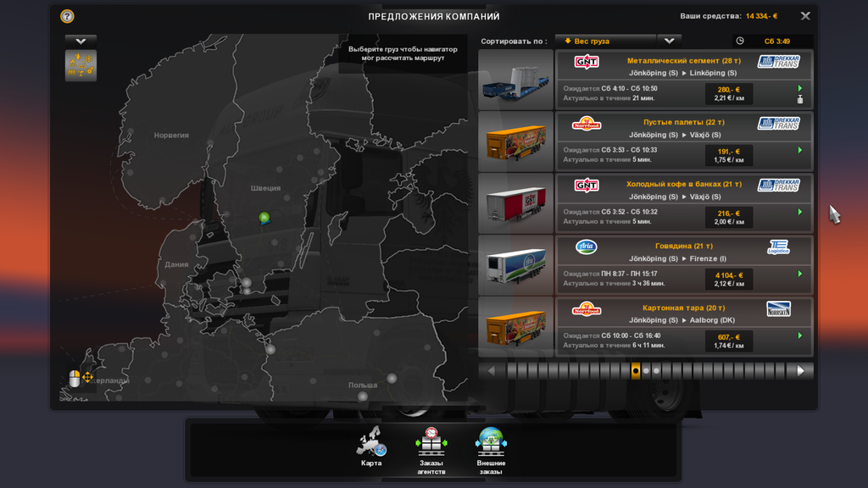Click the weight icon on Металлический сегмент offer
Screen dimensions: 868x488
(799, 99)
